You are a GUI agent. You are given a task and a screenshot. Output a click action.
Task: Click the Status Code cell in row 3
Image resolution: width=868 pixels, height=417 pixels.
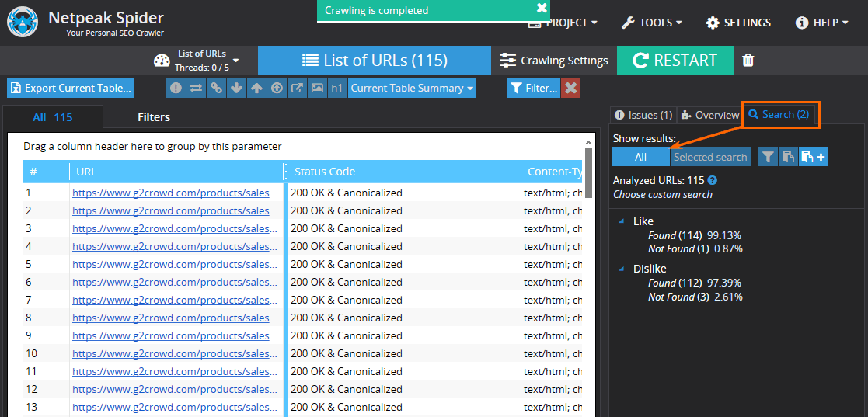404,228
